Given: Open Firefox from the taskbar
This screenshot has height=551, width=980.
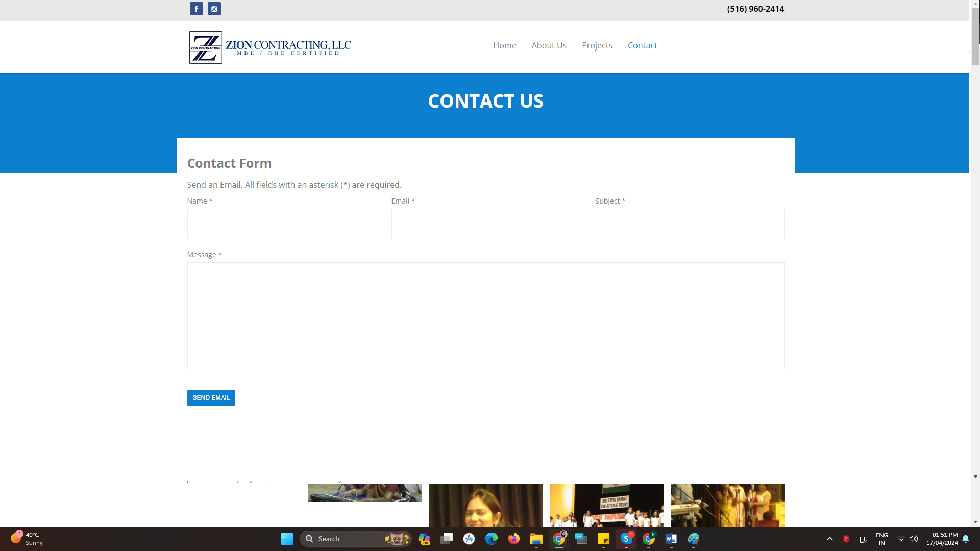Looking at the screenshot, I should point(513,539).
